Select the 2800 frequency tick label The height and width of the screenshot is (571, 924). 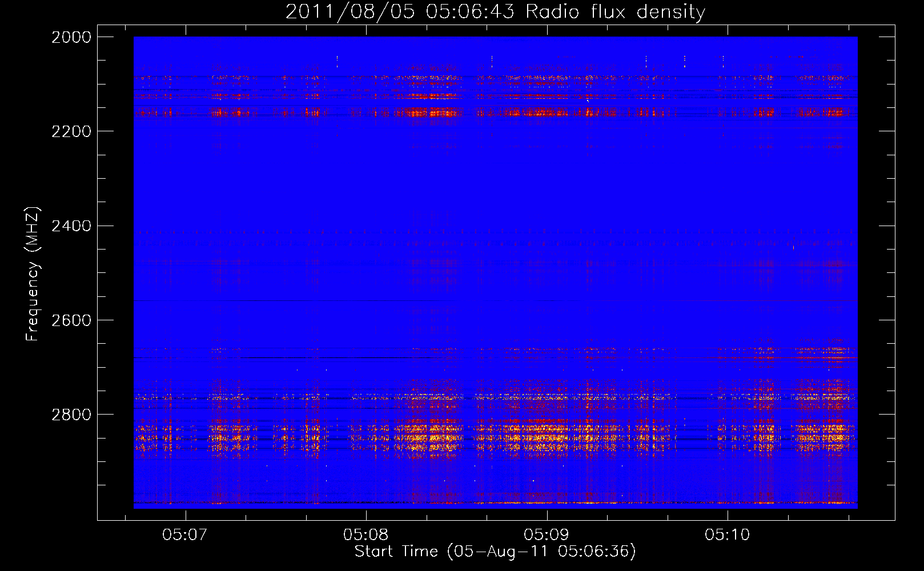click(x=71, y=415)
